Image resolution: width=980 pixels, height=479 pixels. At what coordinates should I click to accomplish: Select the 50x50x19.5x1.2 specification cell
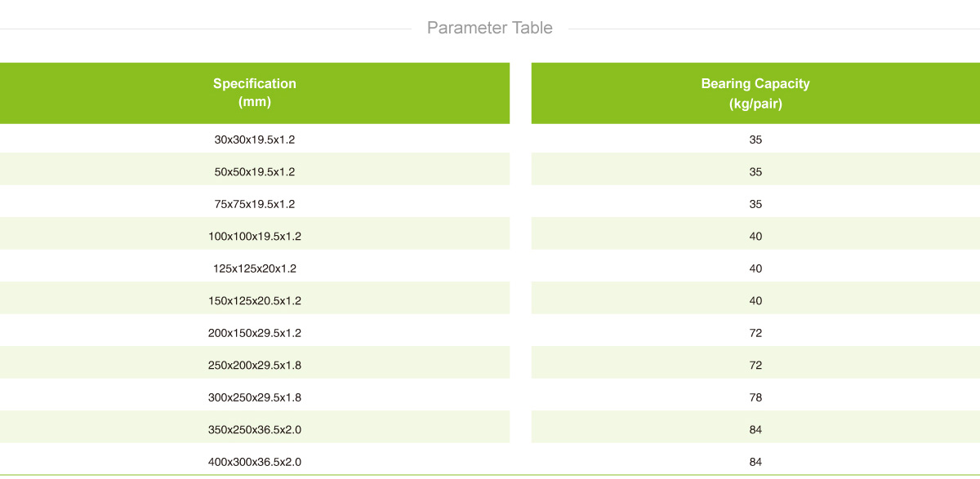pos(255,171)
